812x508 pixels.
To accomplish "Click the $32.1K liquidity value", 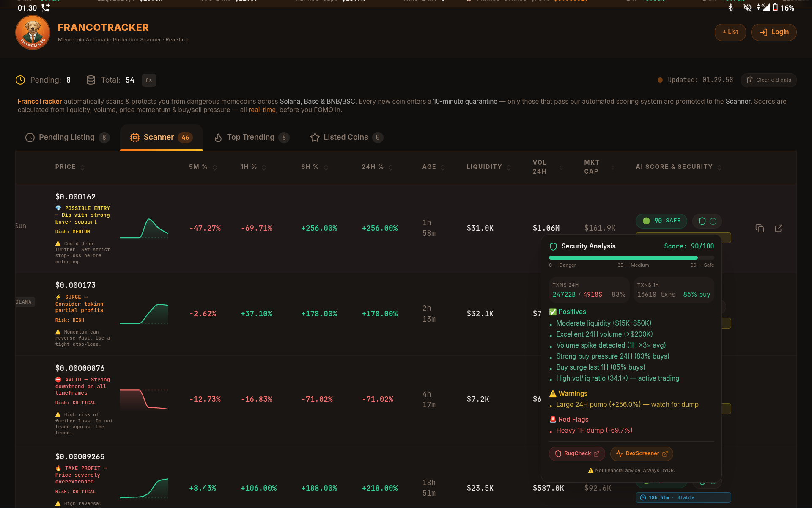I will tap(480, 314).
